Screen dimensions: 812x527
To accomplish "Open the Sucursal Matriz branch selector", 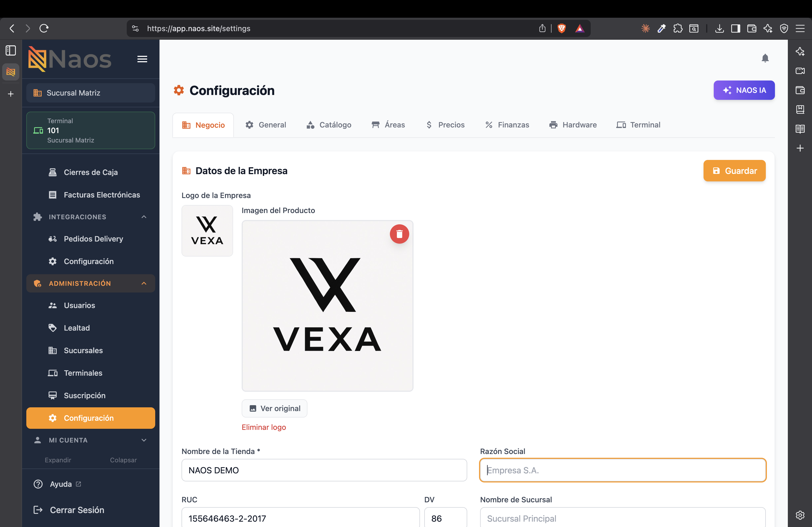I will click(x=90, y=93).
